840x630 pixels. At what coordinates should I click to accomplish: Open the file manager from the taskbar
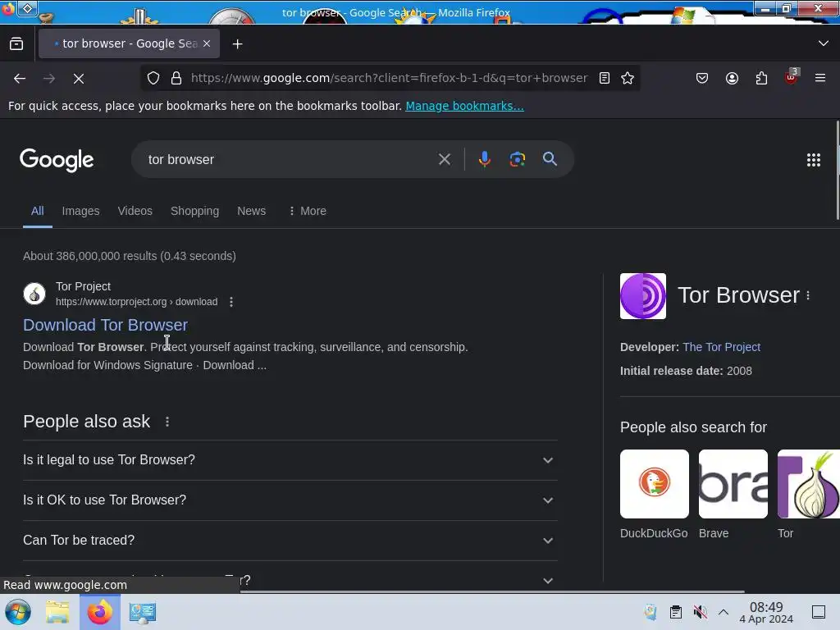[57, 612]
